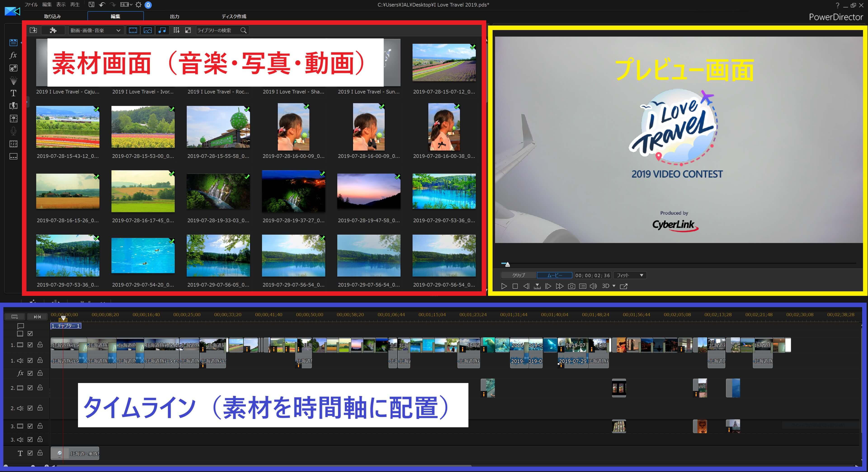Adjust preview volume speaker icon
Image resolution: width=868 pixels, height=472 pixels.
click(x=593, y=286)
